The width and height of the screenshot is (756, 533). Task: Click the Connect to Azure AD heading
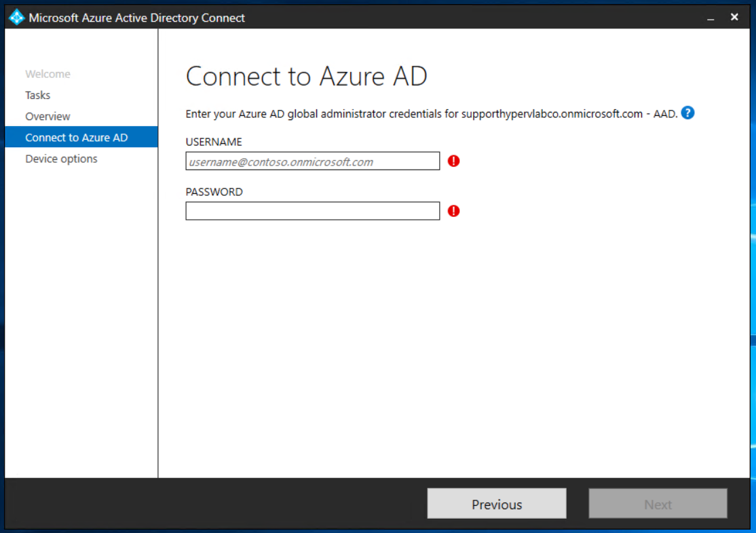[x=306, y=76]
